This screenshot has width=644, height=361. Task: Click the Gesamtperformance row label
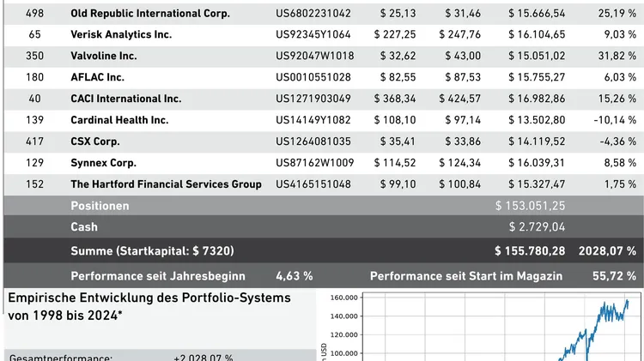[60, 357]
